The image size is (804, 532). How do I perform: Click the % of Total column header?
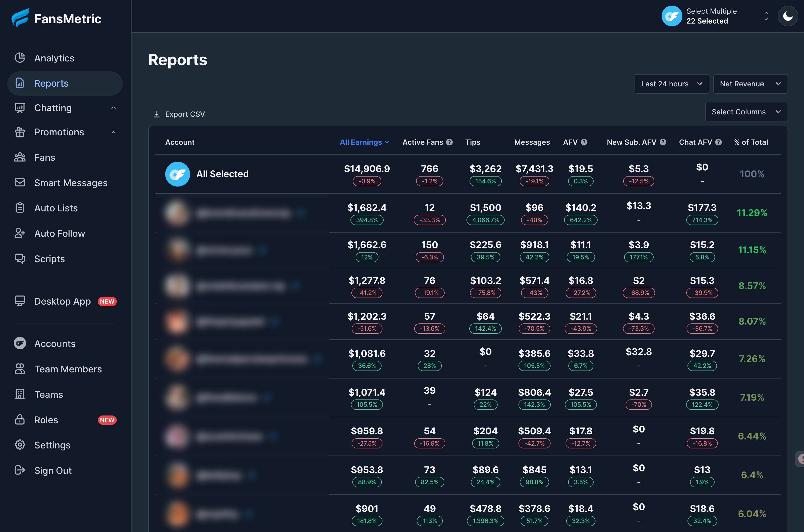pyautogui.click(x=751, y=142)
